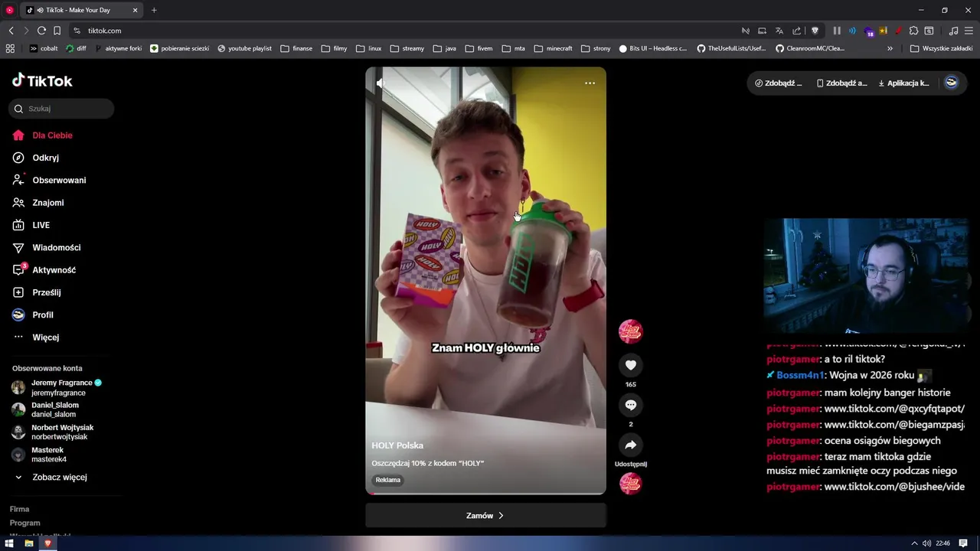This screenshot has height=551, width=980.
Task: Click the Zdobądź coins button in header
Action: click(779, 83)
